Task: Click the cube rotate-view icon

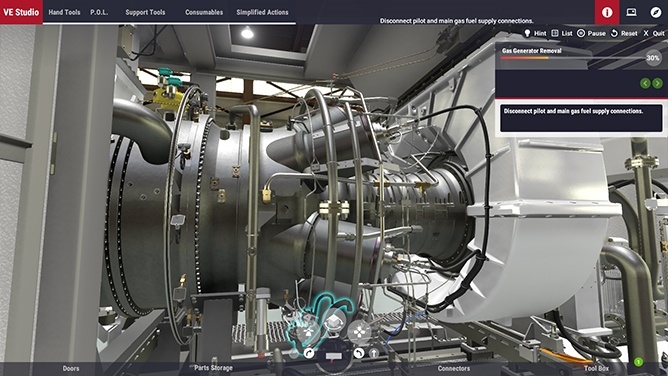Action: (x=335, y=321)
